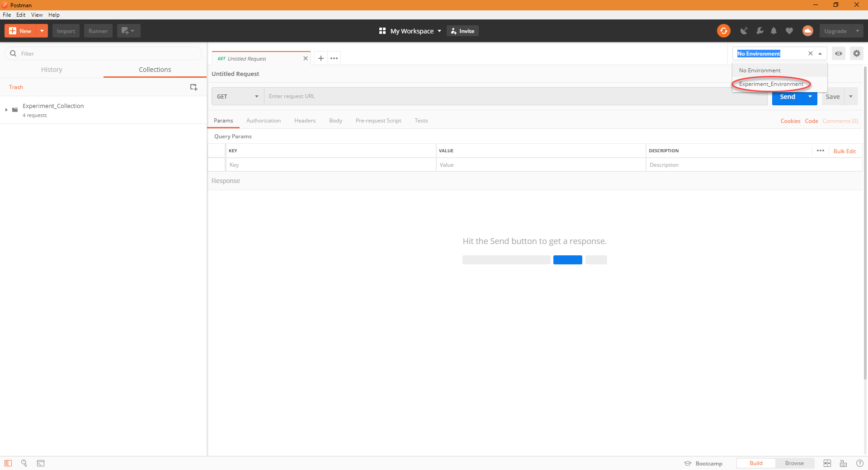Image resolution: width=868 pixels, height=470 pixels.
Task: Switch to the History tab
Action: 52,70
